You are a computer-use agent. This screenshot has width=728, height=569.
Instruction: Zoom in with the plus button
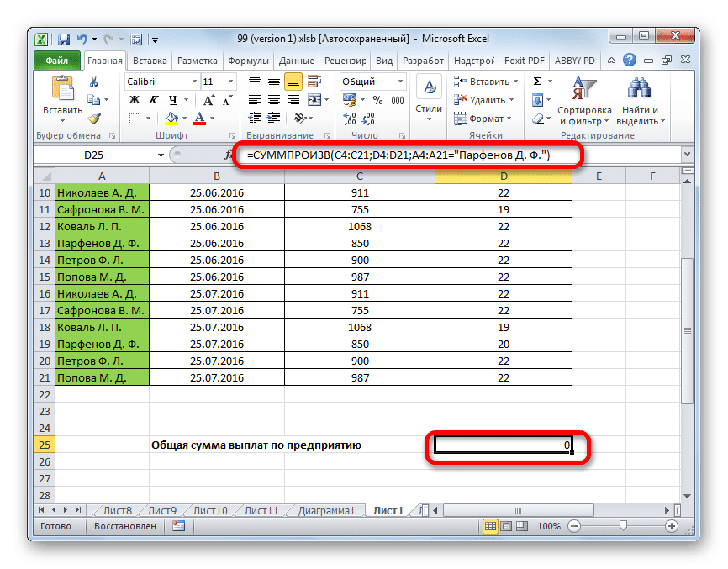(x=672, y=526)
